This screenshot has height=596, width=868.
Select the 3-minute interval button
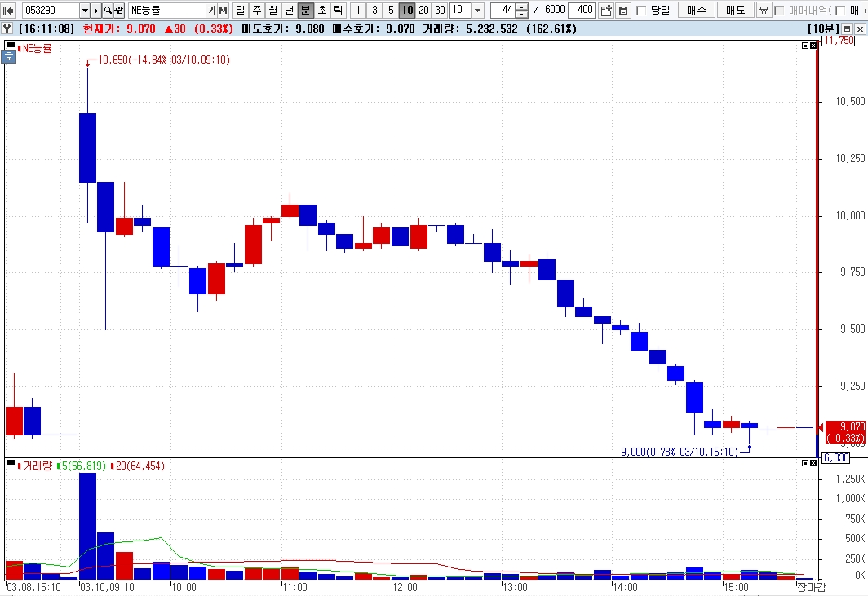pyautogui.click(x=374, y=10)
